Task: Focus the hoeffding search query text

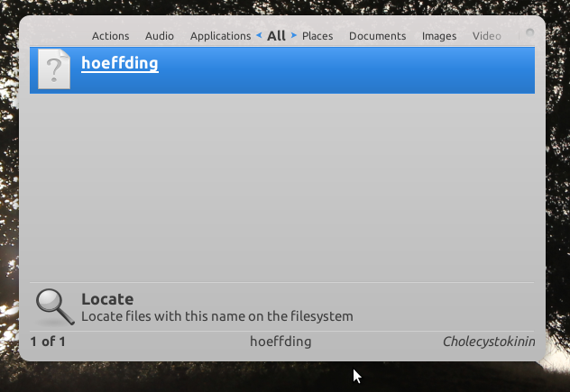Action: pos(280,342)
